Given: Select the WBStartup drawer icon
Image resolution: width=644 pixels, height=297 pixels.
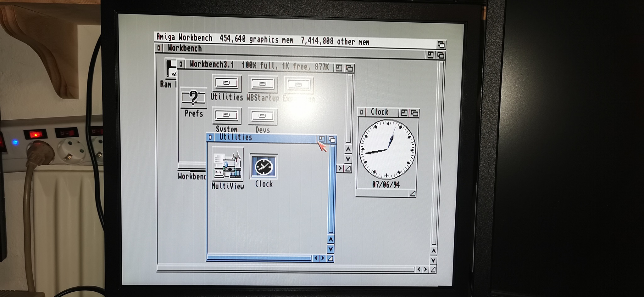Looking at the screenshot, I should click(x=263, y=84).
